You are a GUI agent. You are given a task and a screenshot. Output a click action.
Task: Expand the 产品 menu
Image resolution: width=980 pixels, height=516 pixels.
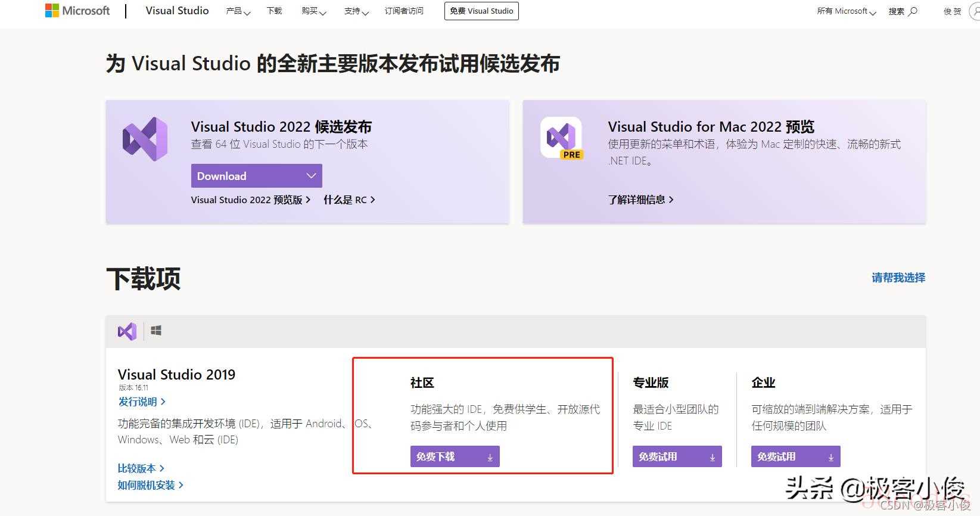coord(238,11)
